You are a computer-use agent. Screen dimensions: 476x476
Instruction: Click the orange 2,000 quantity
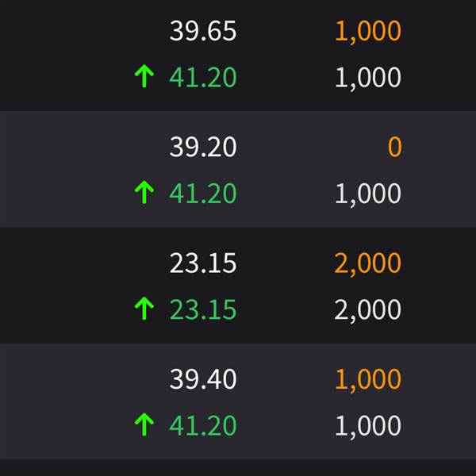(367, 264)
